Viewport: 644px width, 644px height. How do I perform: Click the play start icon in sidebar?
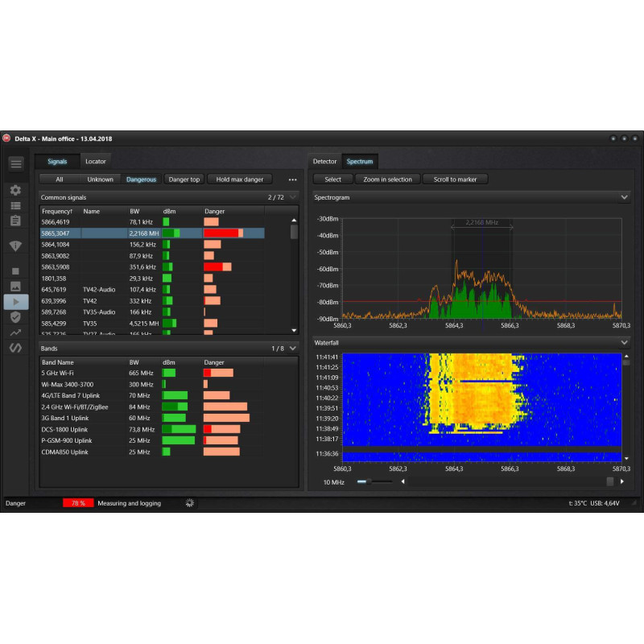16,302
